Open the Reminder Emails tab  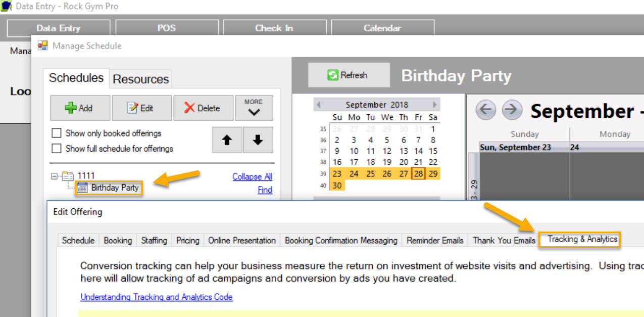click(x=435, y=241)
